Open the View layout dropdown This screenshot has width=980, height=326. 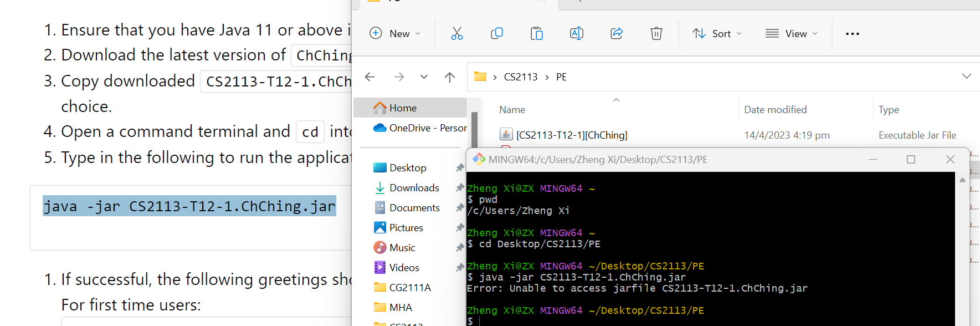(792, 33)
